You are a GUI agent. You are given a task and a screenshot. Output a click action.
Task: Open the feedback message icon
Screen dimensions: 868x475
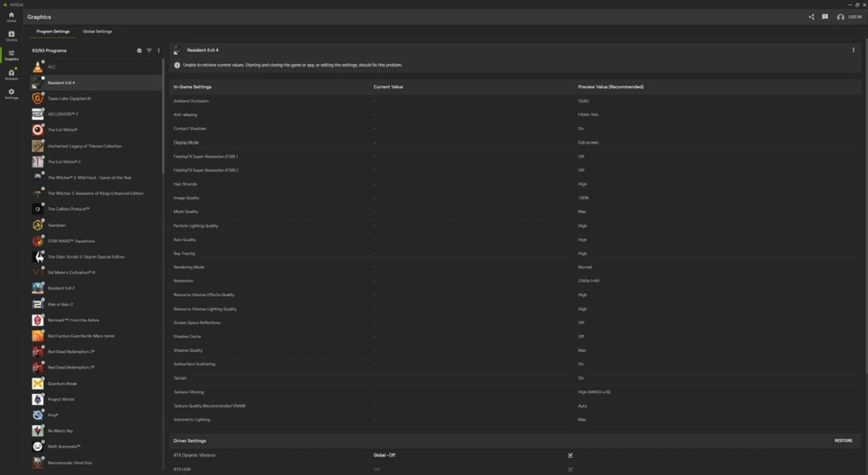click(825, 17)
